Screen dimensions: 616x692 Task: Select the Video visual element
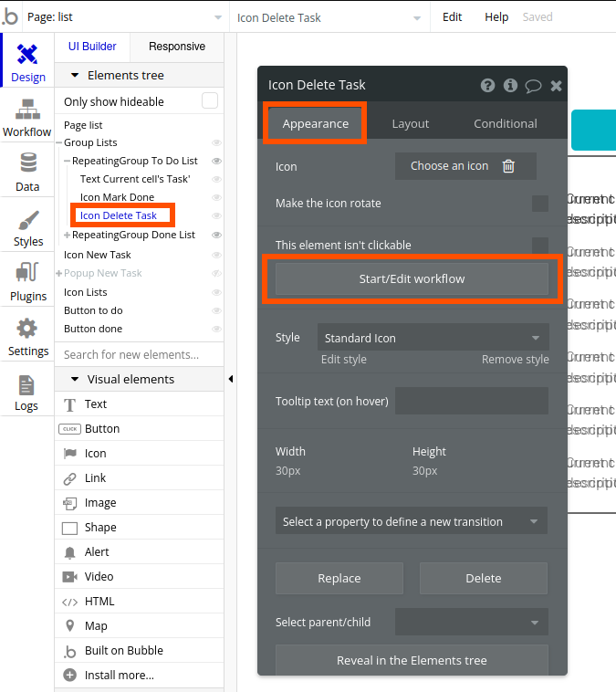(139, 577)
